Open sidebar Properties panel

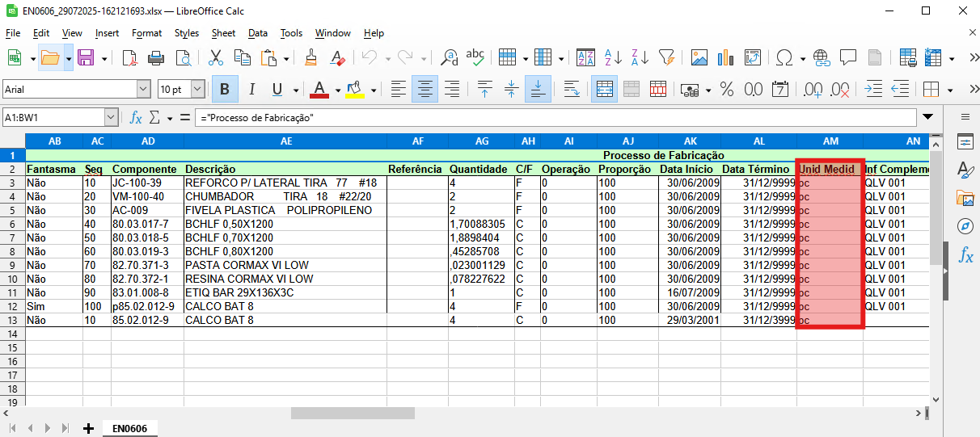[965, 143]
